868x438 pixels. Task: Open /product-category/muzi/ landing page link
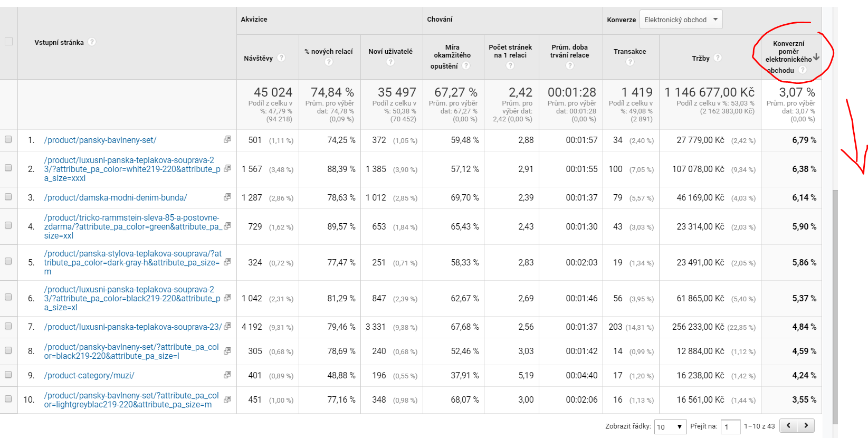coord(89,375)
